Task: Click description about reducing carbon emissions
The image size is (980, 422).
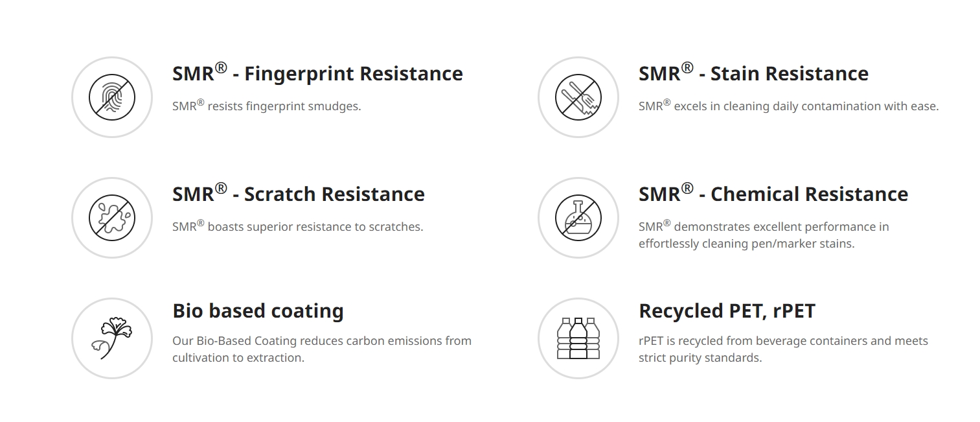Action: point(322,349)
